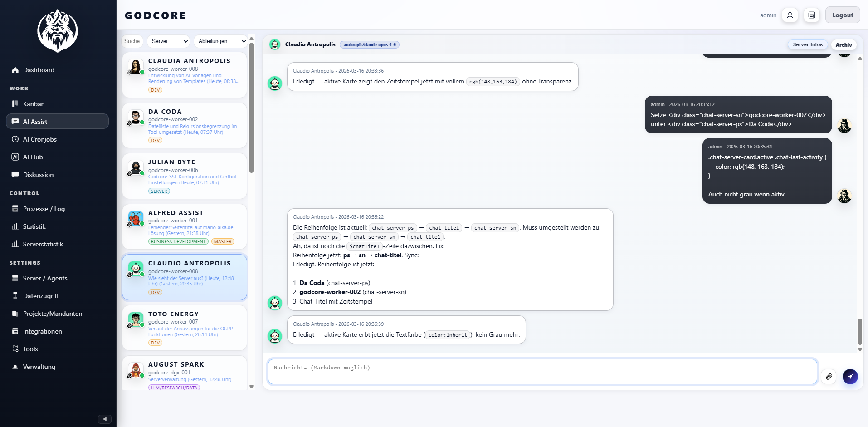Collapse the sidebar with the chevron button
Image resolution: width=868 pixels, height=427 pixels.
(x=104, y=419)
